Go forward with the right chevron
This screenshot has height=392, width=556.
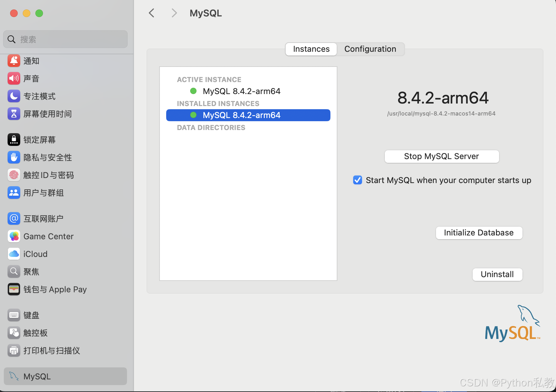coord(174,13)
